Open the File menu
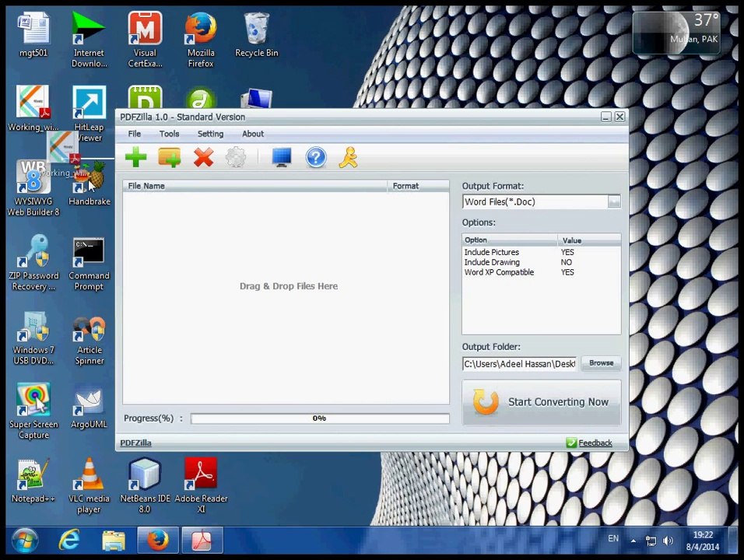 (x=135, y=134)
